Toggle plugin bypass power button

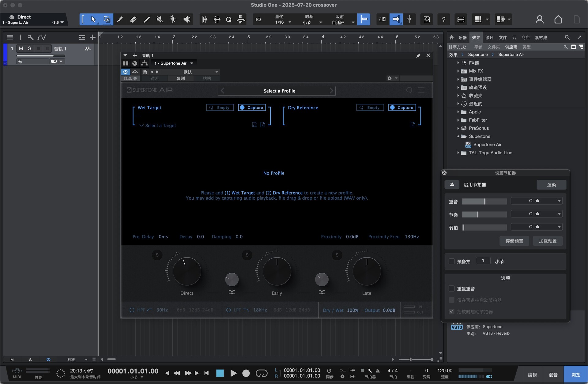click(125, 72)
